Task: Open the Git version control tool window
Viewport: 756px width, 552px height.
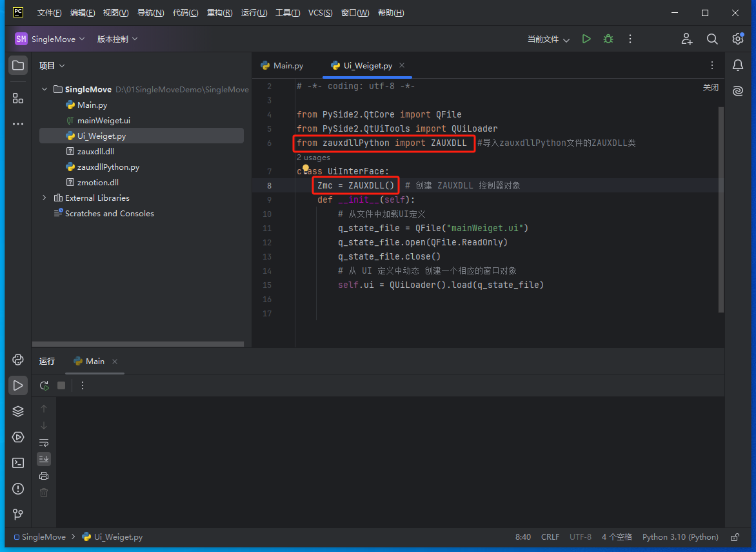Action: 18,515
